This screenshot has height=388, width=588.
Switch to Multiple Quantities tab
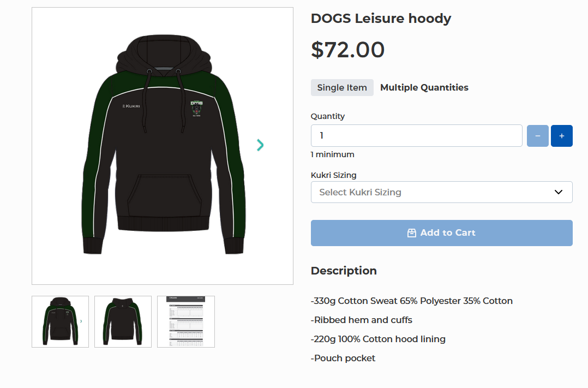(424, 87)
